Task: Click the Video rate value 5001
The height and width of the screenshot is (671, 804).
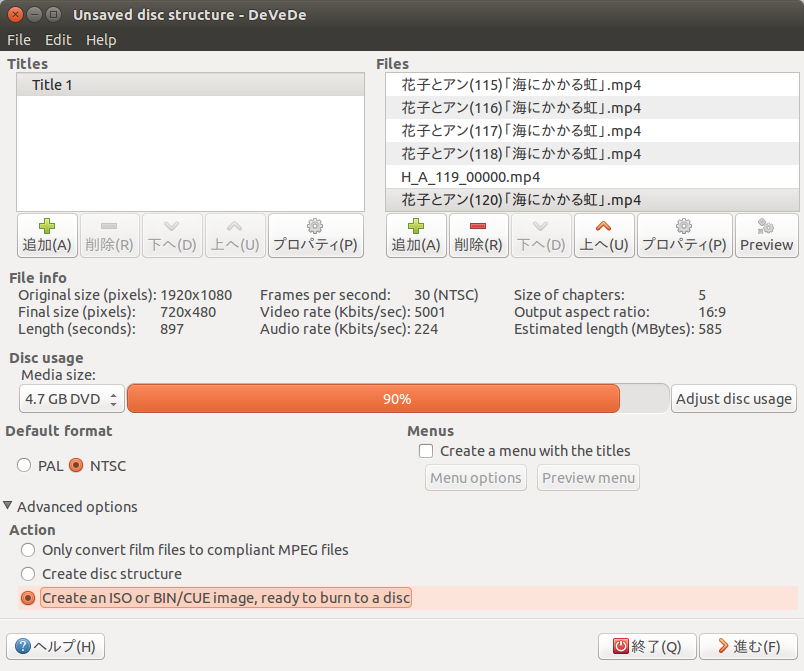Action: [x=430, y=312]
